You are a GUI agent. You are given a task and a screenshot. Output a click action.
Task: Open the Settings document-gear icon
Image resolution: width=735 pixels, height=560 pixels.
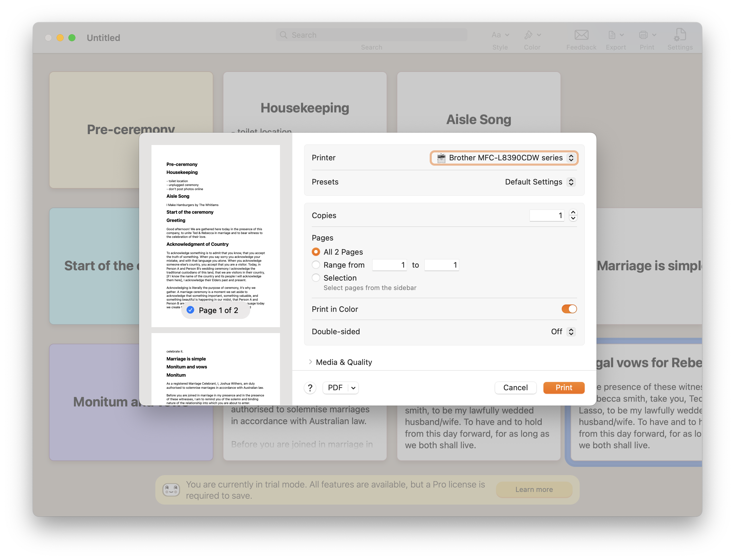pos(680,35)
